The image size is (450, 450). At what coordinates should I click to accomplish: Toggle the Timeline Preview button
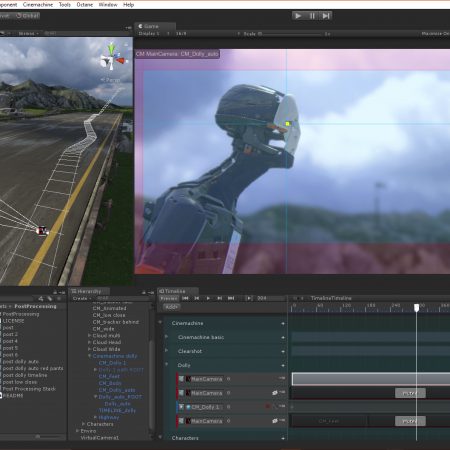[169, 298]
